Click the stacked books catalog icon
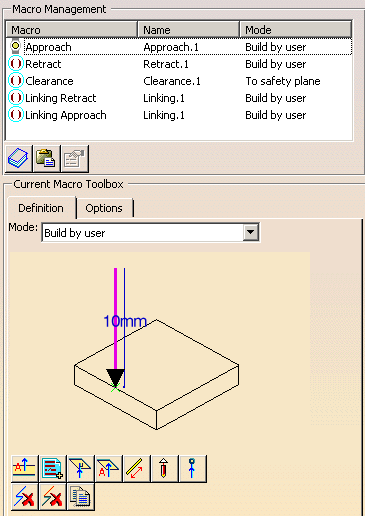The image size is (365, 516). point(18,158)
